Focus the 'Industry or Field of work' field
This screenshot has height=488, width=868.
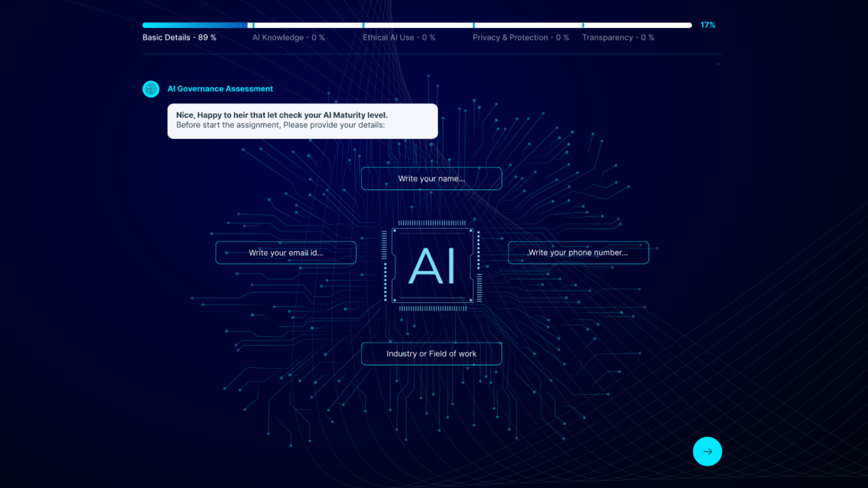[431, 354]
